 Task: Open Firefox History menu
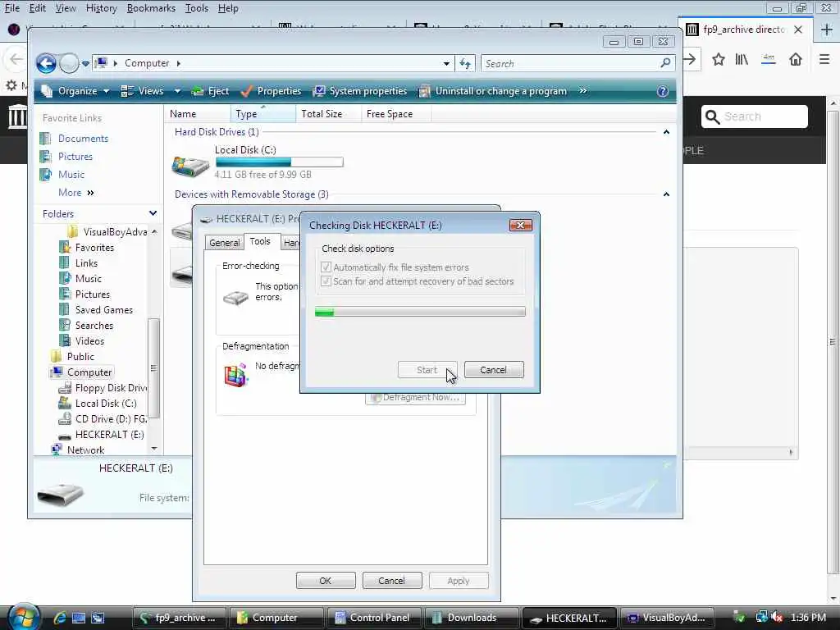tap(101, 8)
